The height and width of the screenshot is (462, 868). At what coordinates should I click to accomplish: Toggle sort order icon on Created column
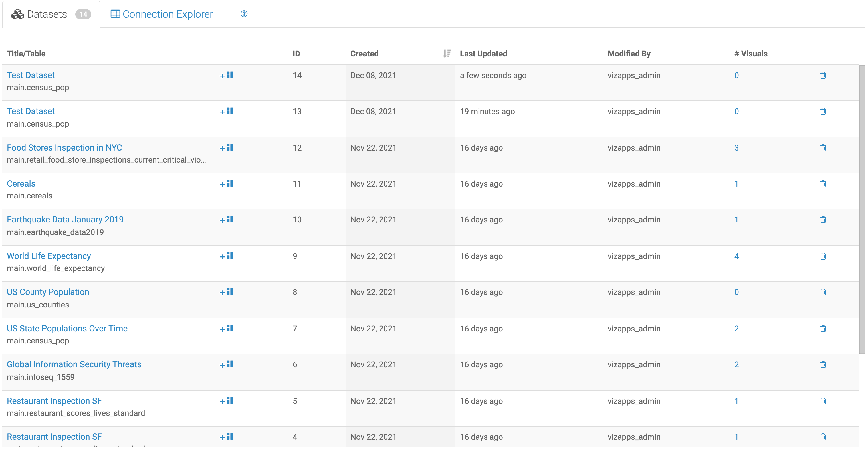447,54
